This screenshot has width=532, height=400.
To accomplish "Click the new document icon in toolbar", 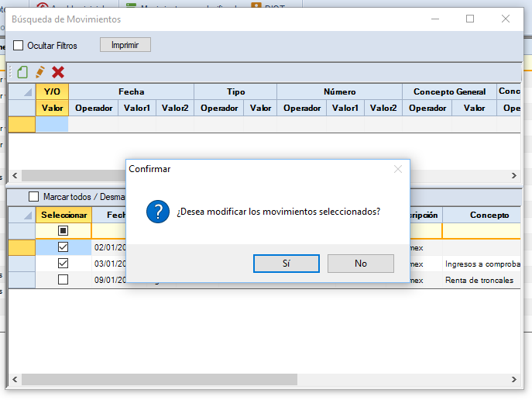I will pos(22,72).
